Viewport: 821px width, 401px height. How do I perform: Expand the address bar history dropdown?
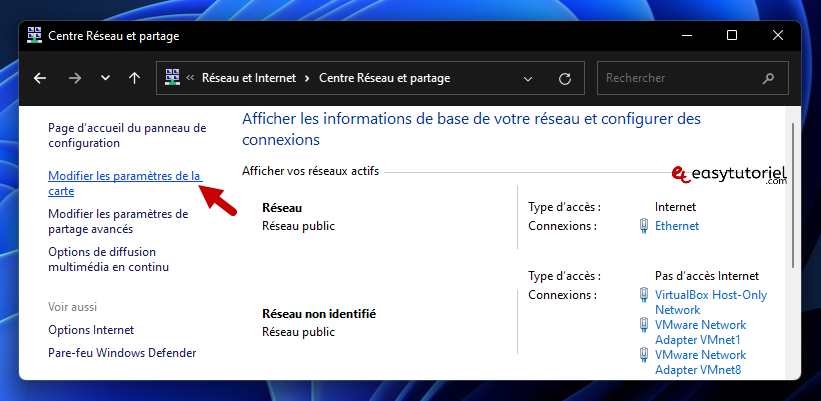click(x=528, y=79)
